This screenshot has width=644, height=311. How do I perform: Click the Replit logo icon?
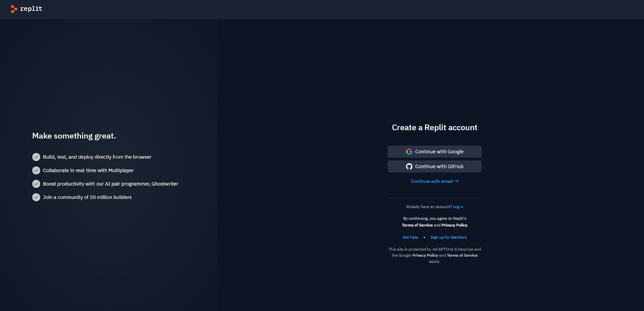point(14,9)
